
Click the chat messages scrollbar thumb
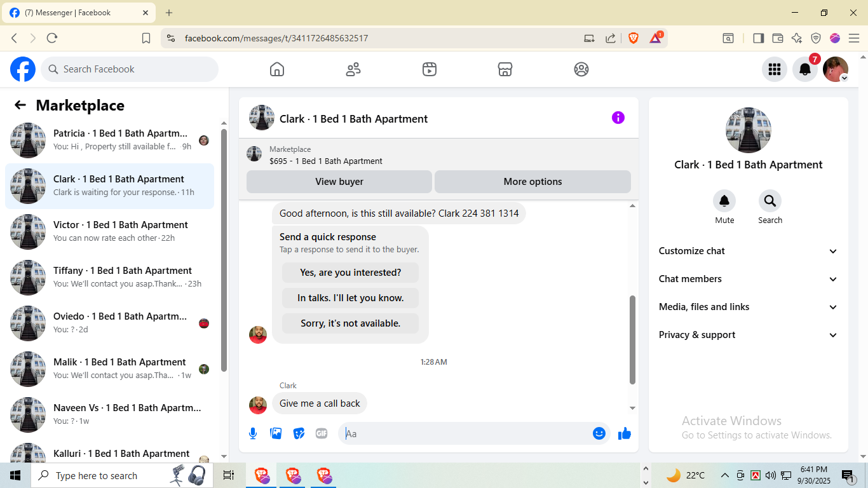coord(632,340)
